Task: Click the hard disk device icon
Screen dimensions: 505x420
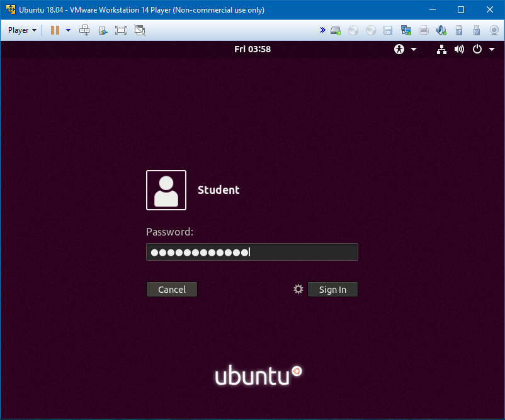Action: click(336, 31)
